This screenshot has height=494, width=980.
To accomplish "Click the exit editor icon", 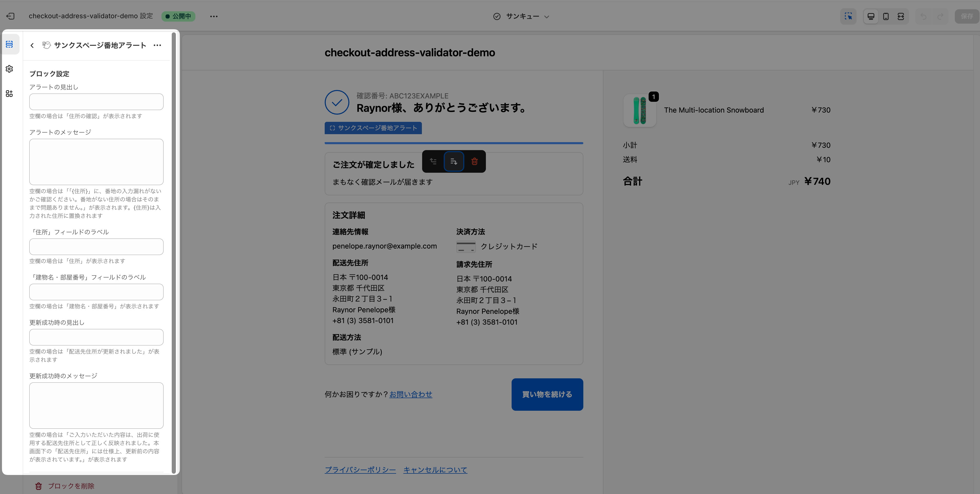I will [10, 16].
